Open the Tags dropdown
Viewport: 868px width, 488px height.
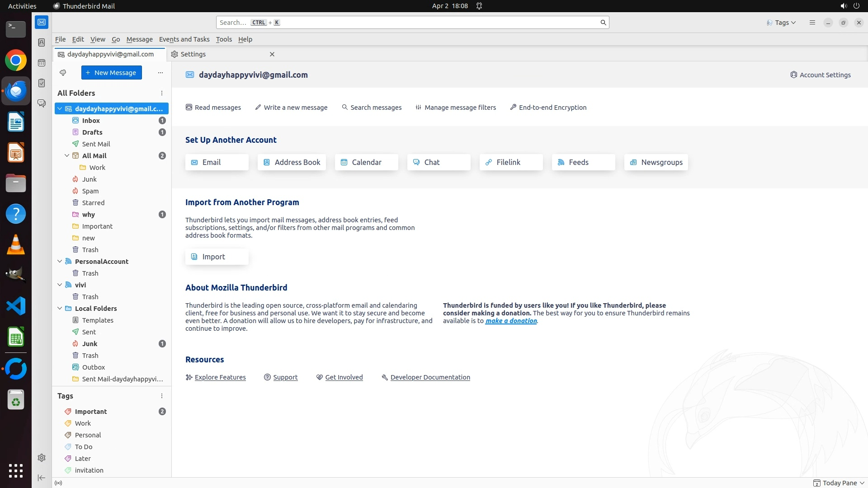point(781,23)
